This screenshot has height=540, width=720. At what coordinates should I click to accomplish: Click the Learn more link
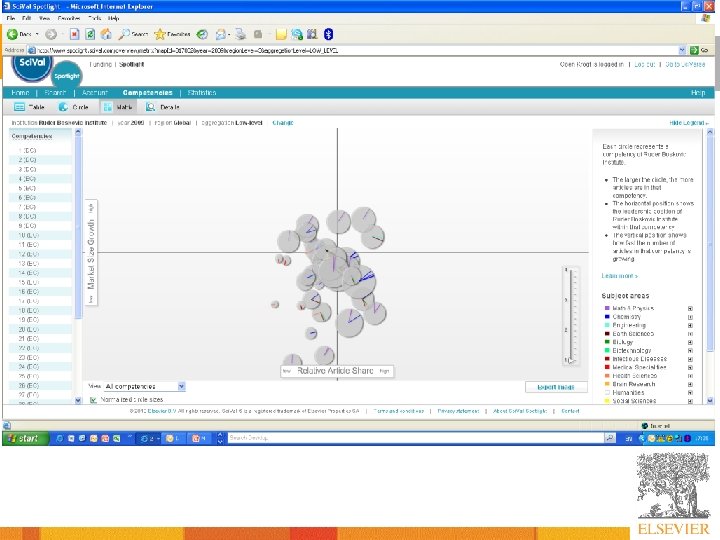619,276
